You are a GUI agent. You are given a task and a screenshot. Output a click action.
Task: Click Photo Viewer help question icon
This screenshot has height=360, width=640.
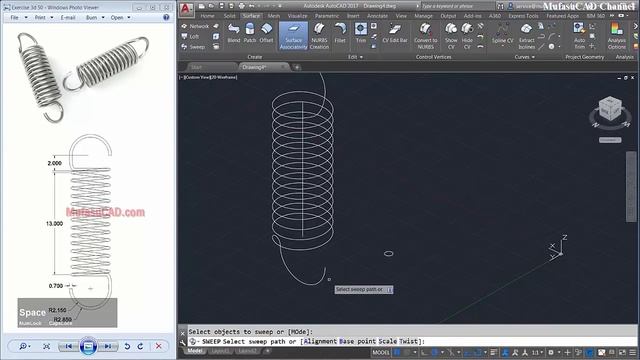pos(166,18)
